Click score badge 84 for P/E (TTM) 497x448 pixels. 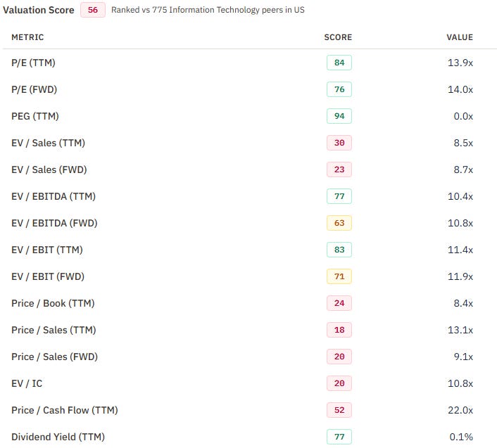pos(339,63)
